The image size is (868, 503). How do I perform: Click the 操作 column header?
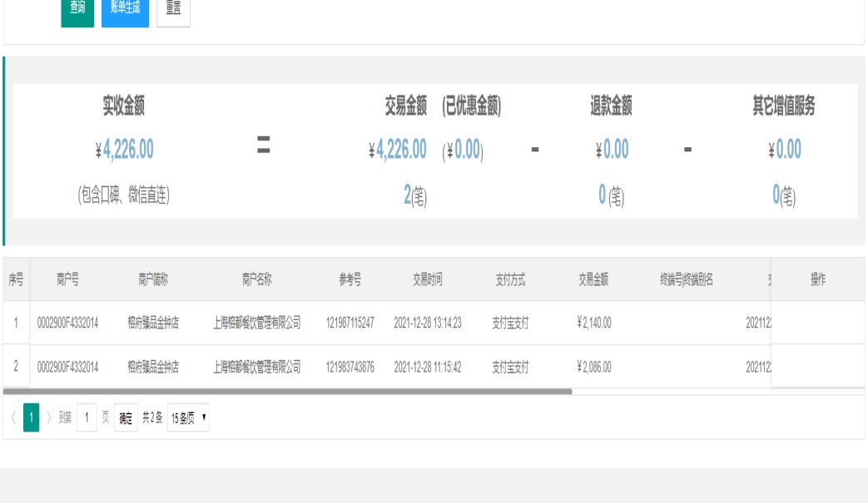click(817, 280)
